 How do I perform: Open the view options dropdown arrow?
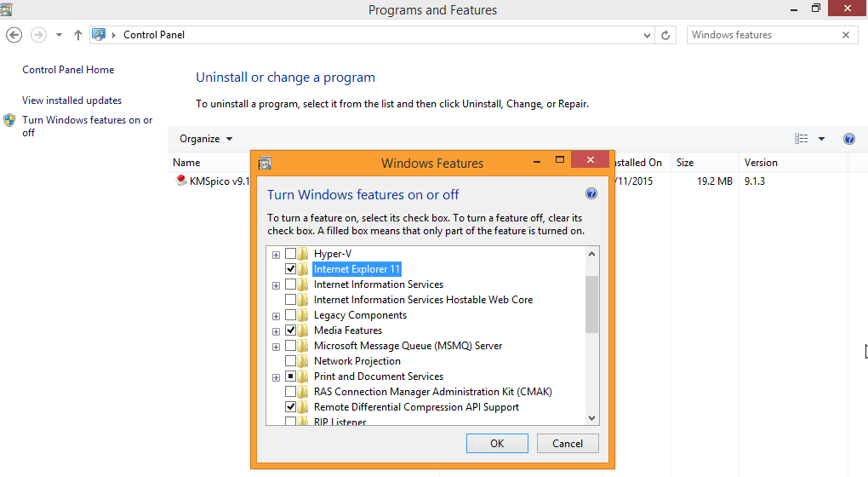click(821, 139)
